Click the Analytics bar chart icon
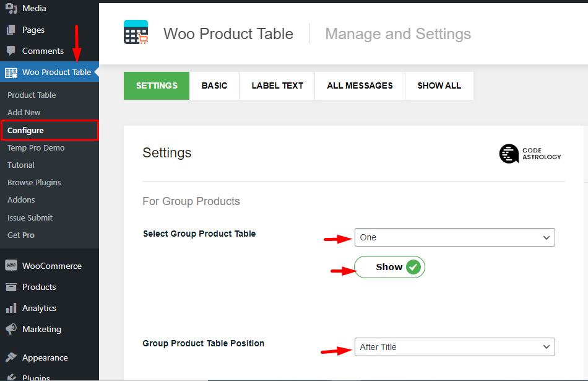The image size is (588, 381). tap(11, 308)
